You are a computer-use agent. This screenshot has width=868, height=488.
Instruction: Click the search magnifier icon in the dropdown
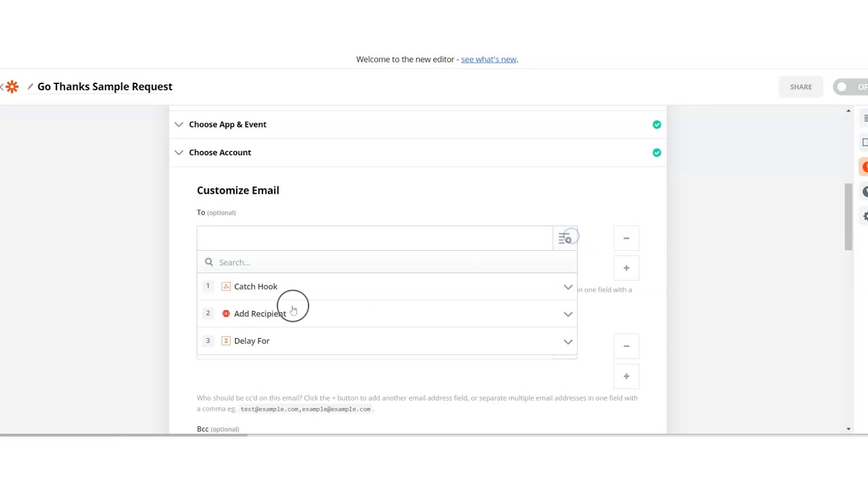[209, 262]
